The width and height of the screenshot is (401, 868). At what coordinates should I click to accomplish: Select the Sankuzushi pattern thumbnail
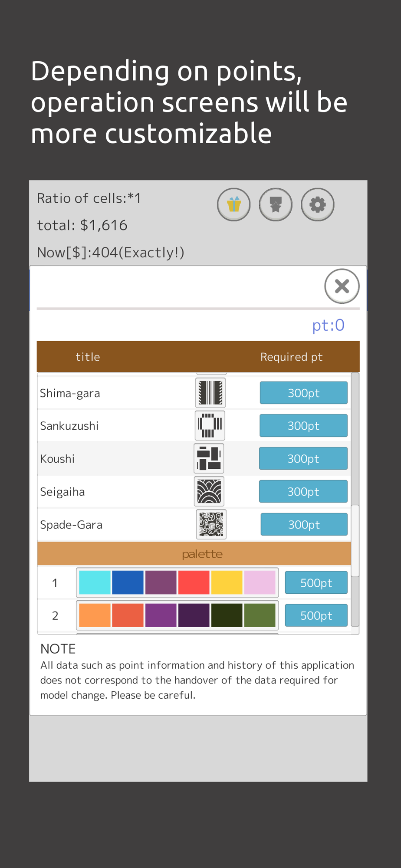pos(210,426)
